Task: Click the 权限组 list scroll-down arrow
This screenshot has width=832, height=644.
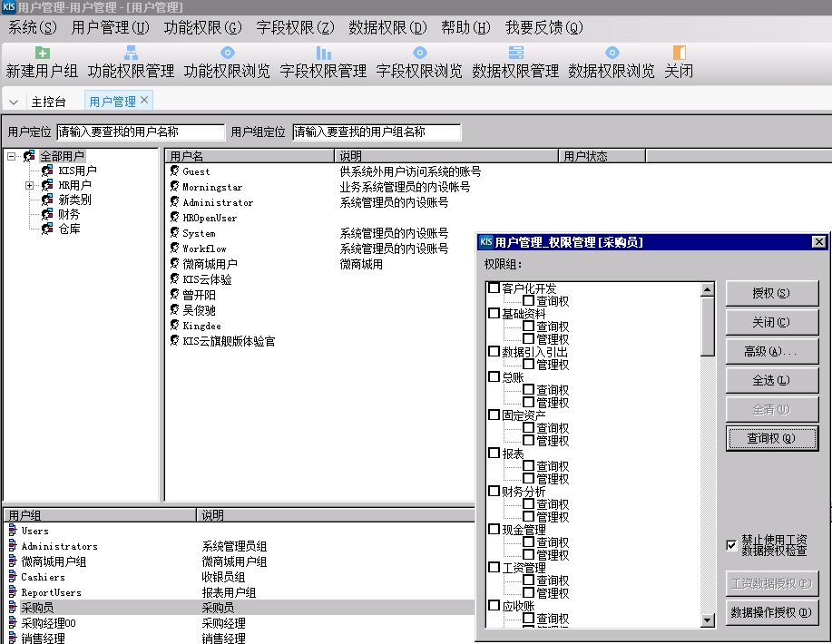Action: [708, 620]
